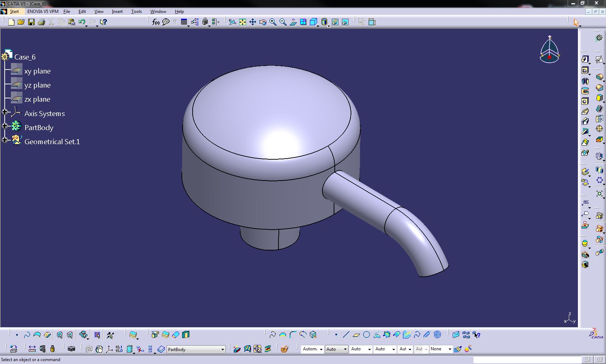The image size is (606, 364).
Task: Open the View menu
Action: pos(99,12)
